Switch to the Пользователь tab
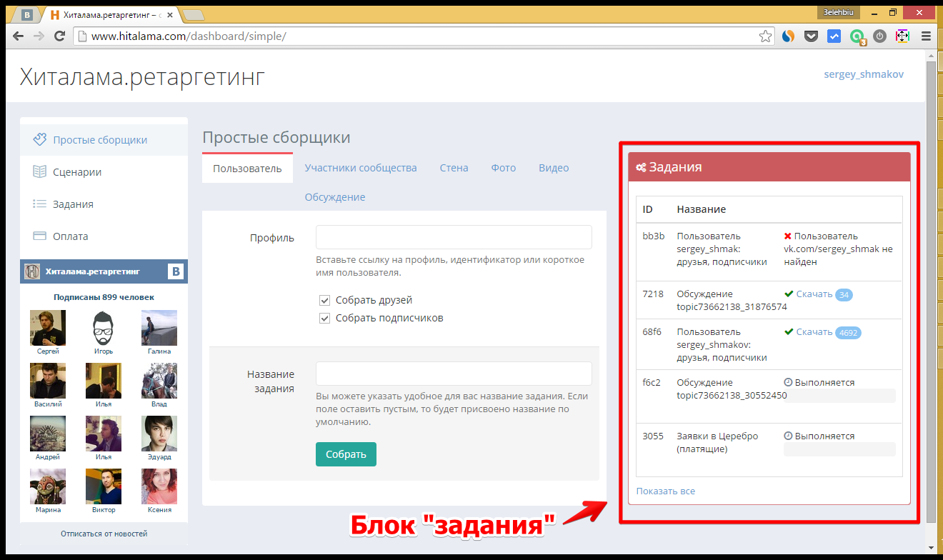 click(247, 168)
